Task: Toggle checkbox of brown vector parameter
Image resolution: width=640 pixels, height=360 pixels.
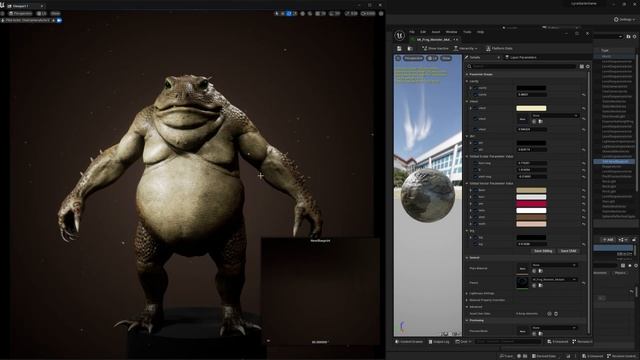Action: coord(475,217)
